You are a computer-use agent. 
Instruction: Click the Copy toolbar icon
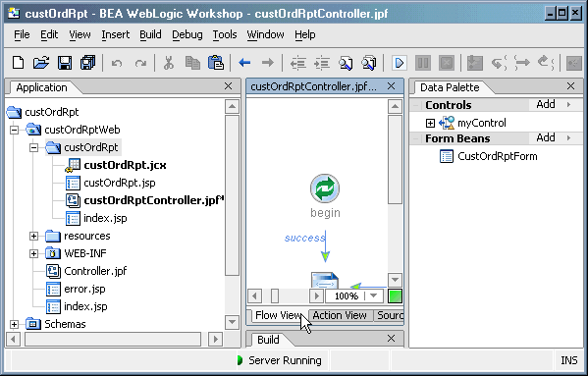coord(192,63)
